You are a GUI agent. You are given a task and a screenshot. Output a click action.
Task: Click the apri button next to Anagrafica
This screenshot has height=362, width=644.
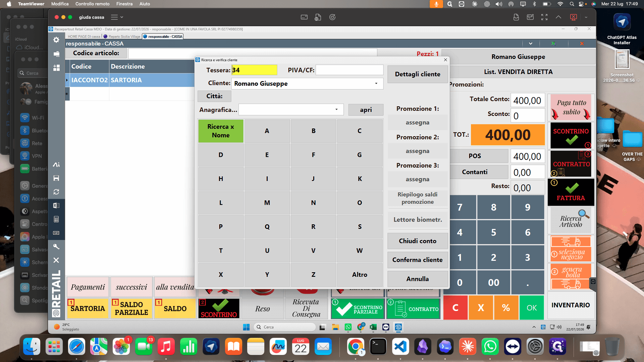tap(366, 110)
